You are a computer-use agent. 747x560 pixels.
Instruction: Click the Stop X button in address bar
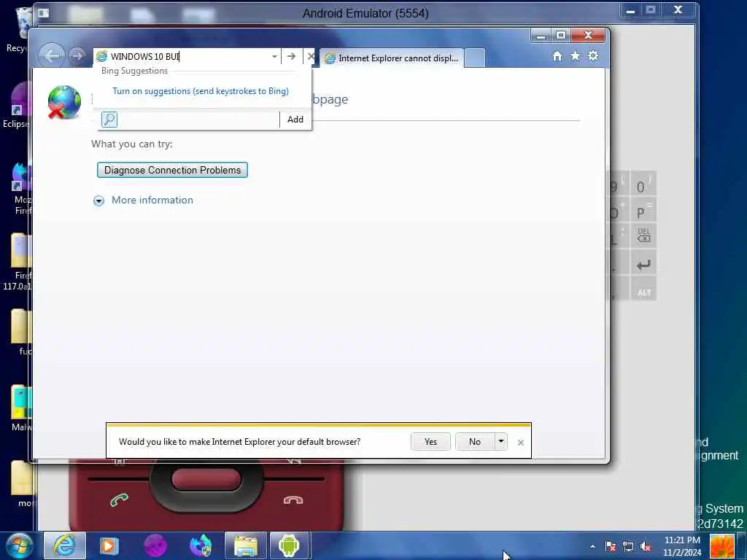310,56
